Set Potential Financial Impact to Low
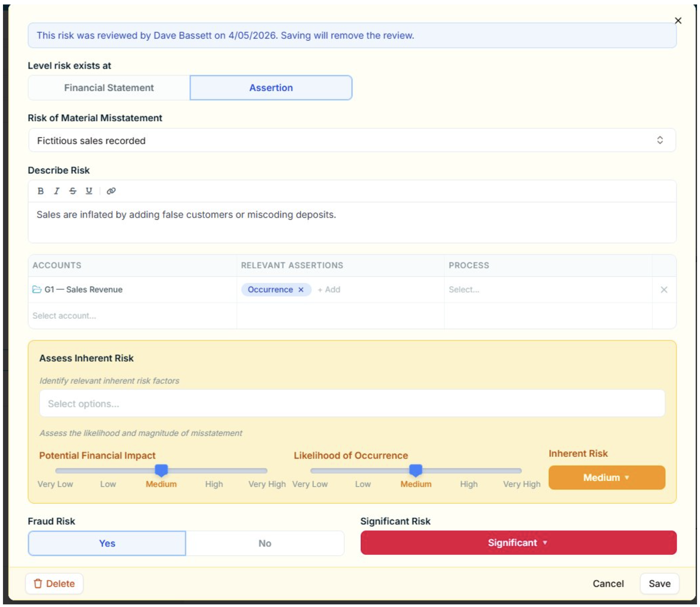Viewport: 700px width, 607px height. [x=108, y=484]
